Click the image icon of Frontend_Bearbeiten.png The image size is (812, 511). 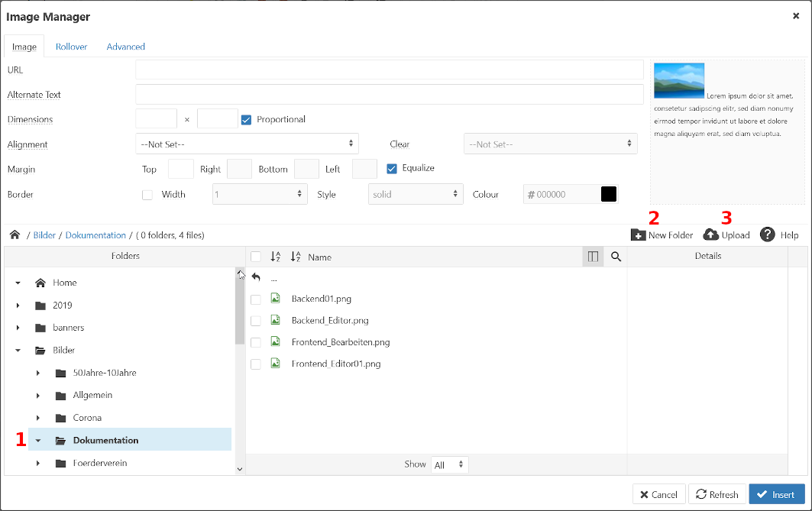coord(276,341)
